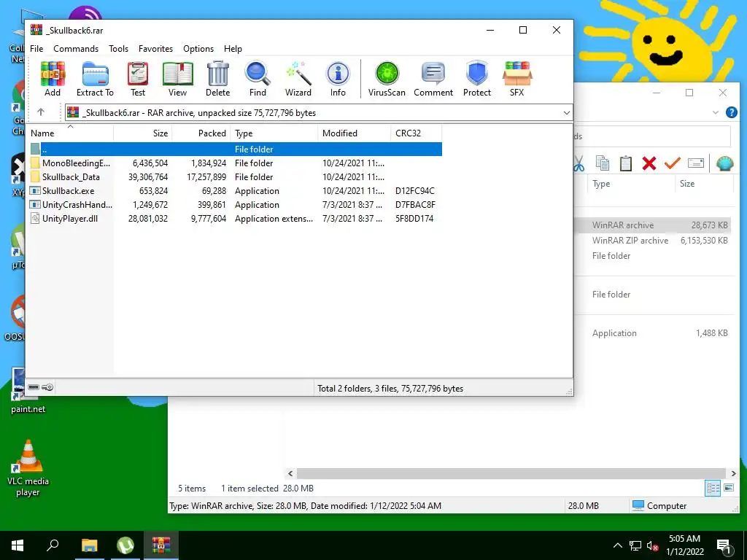Screen dimensions: 747x560
Task: Click the copy icon in background window
Action: coord(602,163)
